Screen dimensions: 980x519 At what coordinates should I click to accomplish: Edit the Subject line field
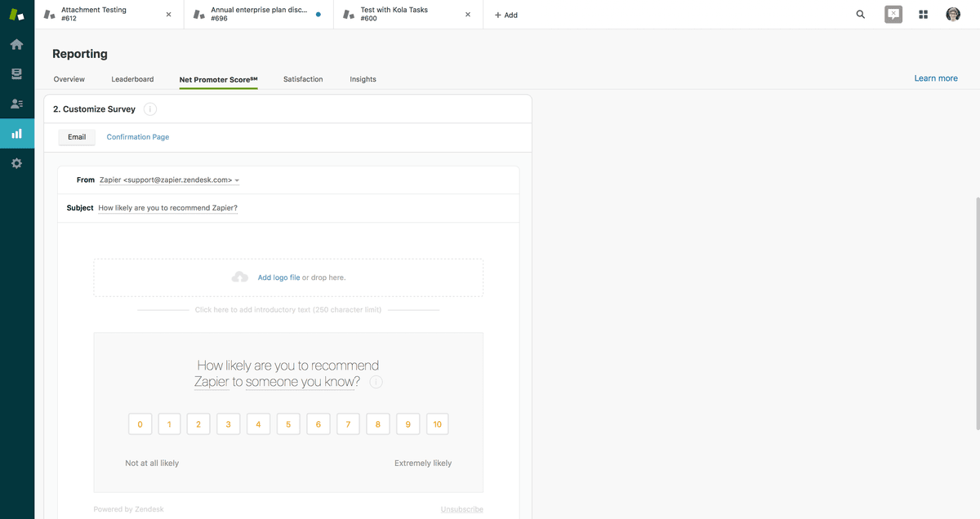pyautogui.click(x=168, y=208)
